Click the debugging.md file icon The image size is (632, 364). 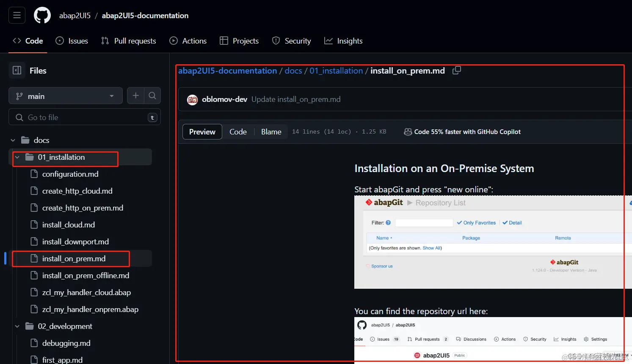34,343
